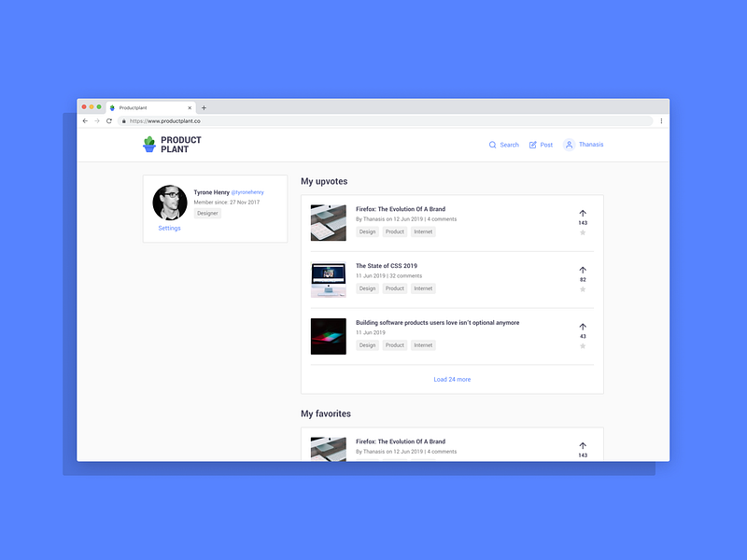Click the Building software products thumbnail
747x560 pixels.
click(x=329, y=336)
